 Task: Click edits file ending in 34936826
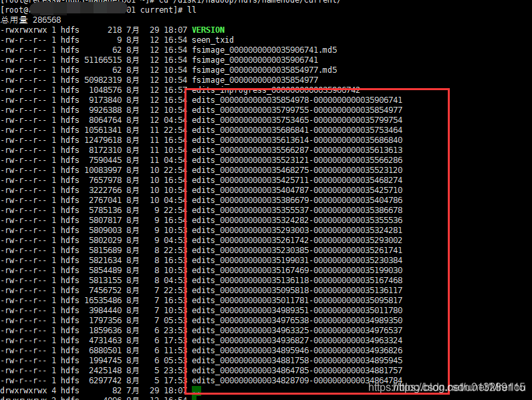click(297, 351)
